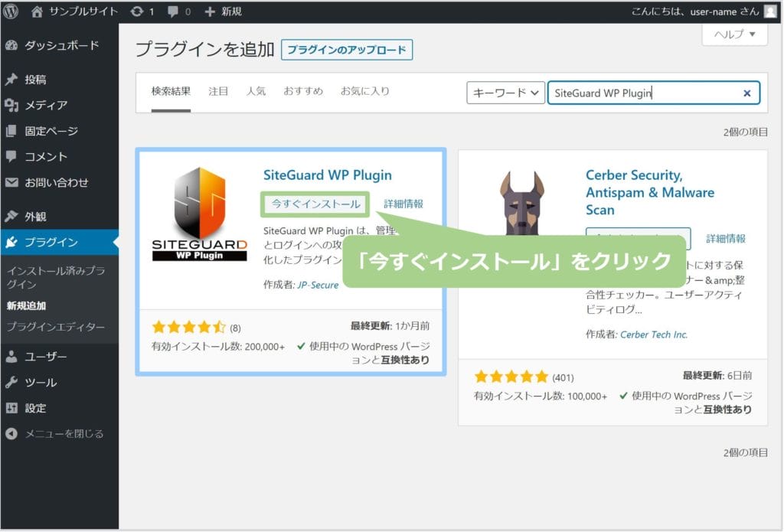Image resolution: width=784 pixels, height=532 pixels.
Task: Clear the search field with X icon
Action: coord(747,93)
